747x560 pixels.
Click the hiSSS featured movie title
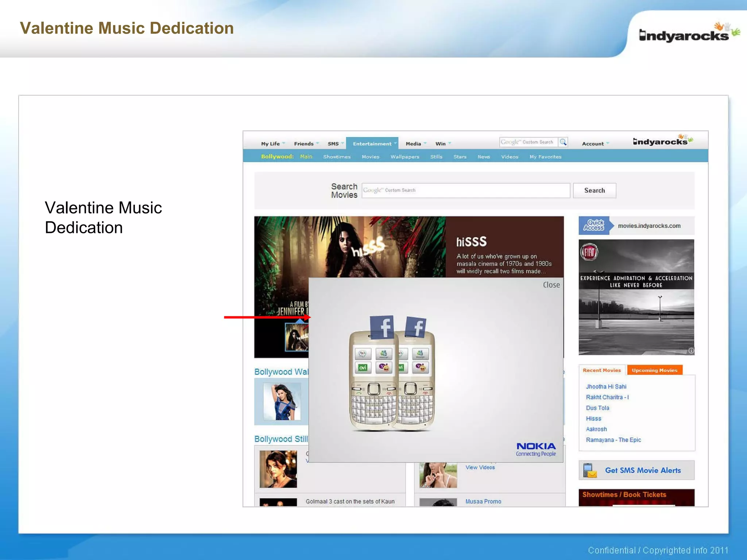(471, 242)
